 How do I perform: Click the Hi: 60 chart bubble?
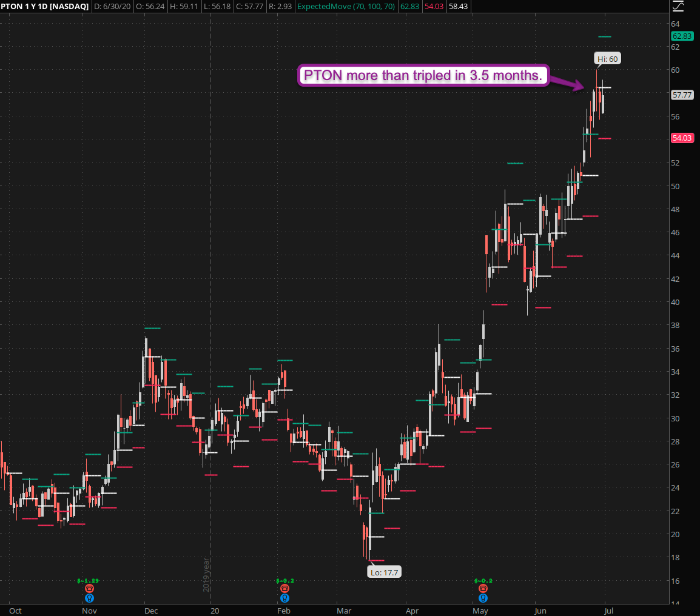pos(607,59)
